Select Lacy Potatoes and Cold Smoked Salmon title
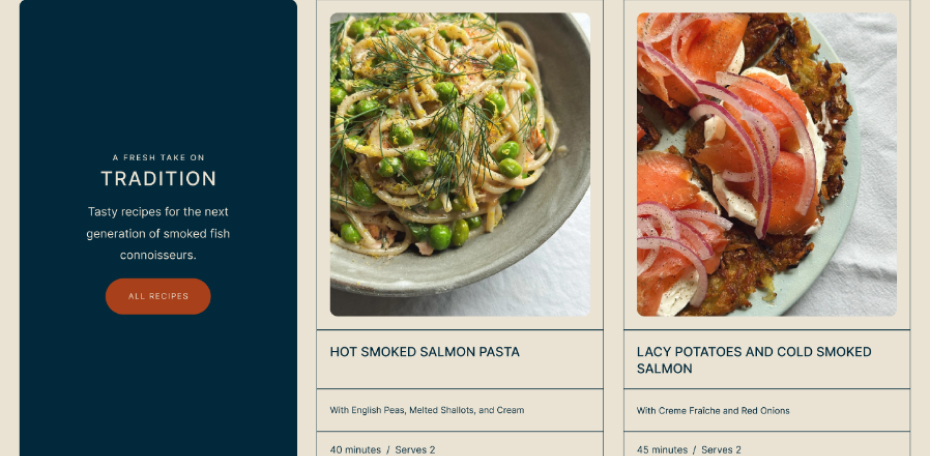 click(x=754, y=360)
